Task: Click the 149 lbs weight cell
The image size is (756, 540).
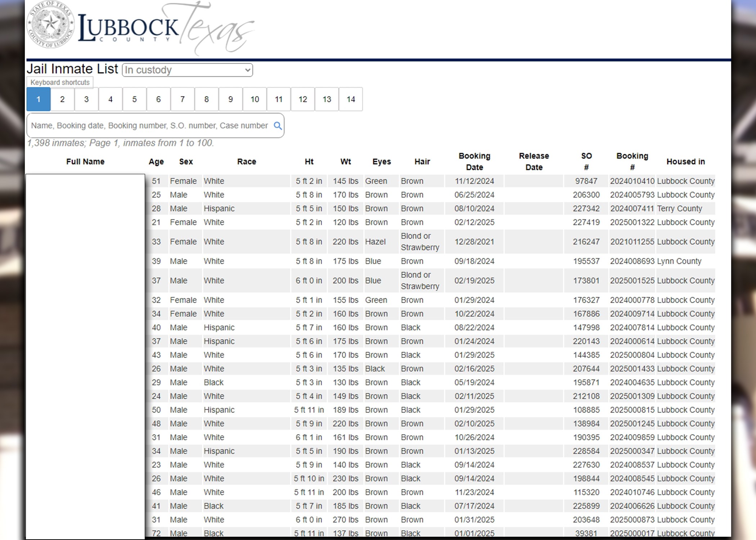Action: [x=346, y=396]
